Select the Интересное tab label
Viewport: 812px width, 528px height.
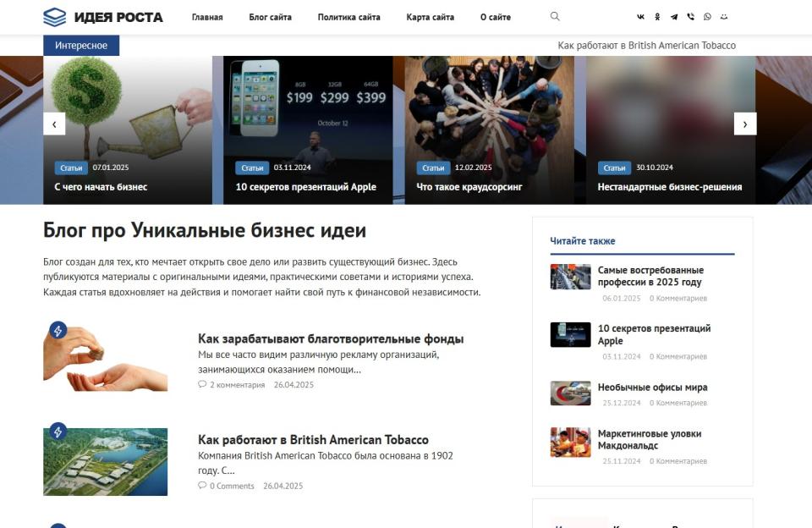81,46
